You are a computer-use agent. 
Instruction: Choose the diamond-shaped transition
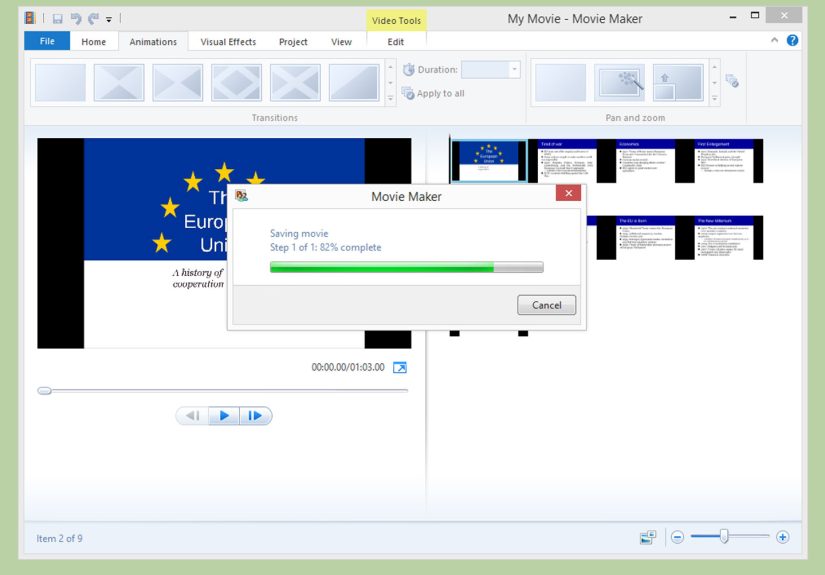pos(236,83)
